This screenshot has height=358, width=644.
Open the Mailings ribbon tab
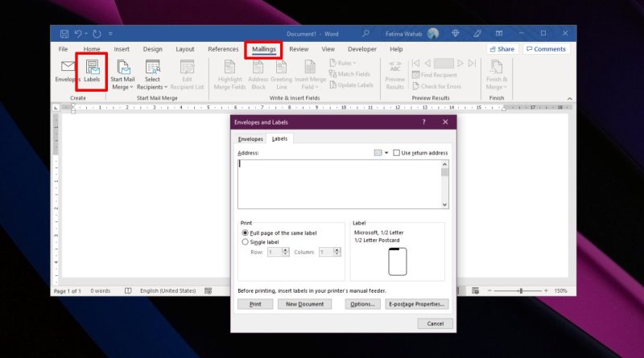[x=264, y=49]
